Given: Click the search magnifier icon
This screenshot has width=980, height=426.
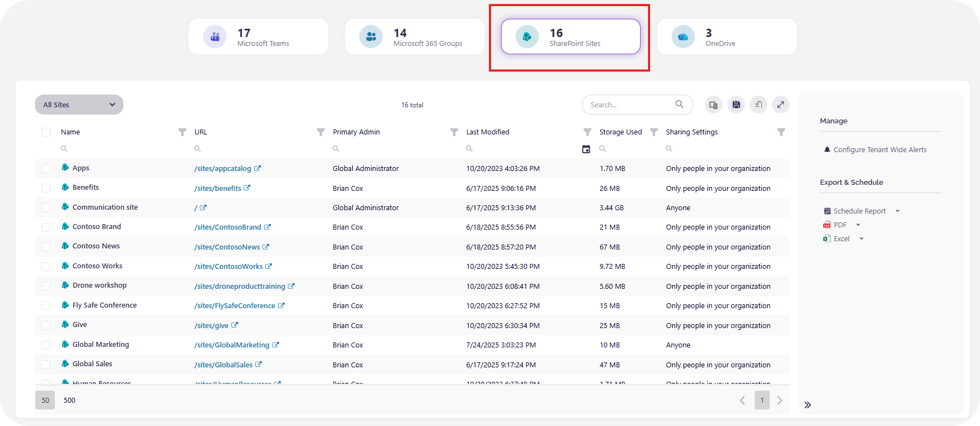Looking at the screenshot, I should point(679,104).
